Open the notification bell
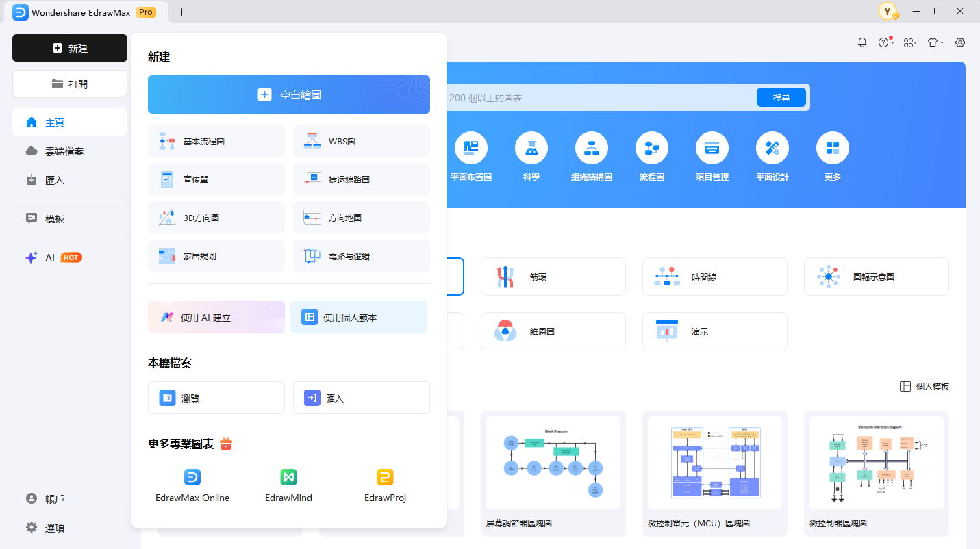This screenshot has height=549, width=980. pos(862,42)
